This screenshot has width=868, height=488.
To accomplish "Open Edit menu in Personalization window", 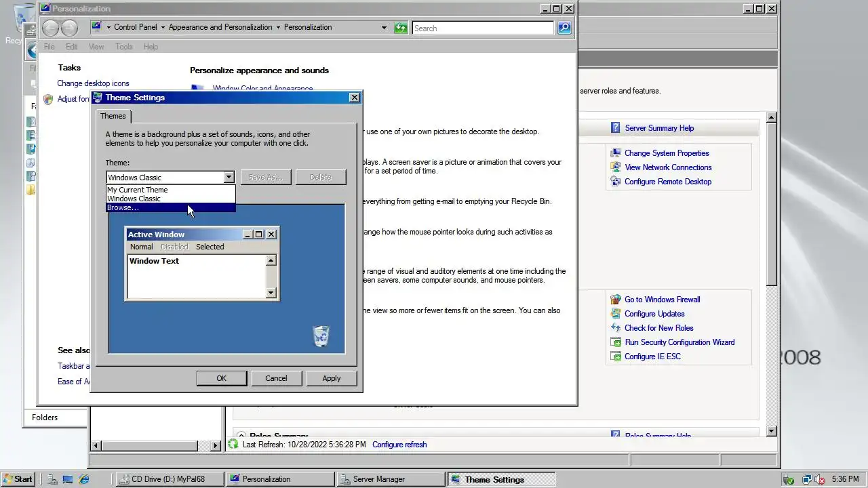I will tap(72, 47).
